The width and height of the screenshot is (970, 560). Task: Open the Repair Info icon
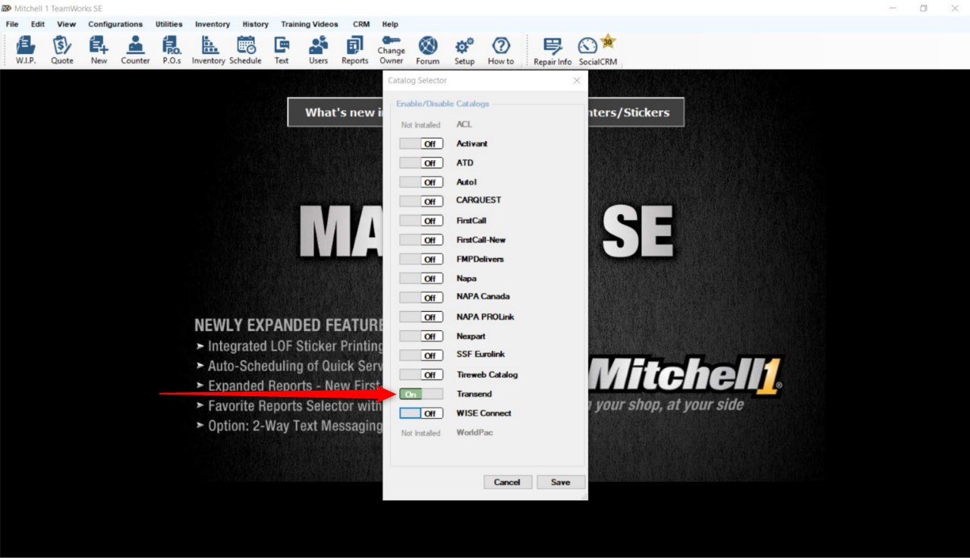coord(553,50)
